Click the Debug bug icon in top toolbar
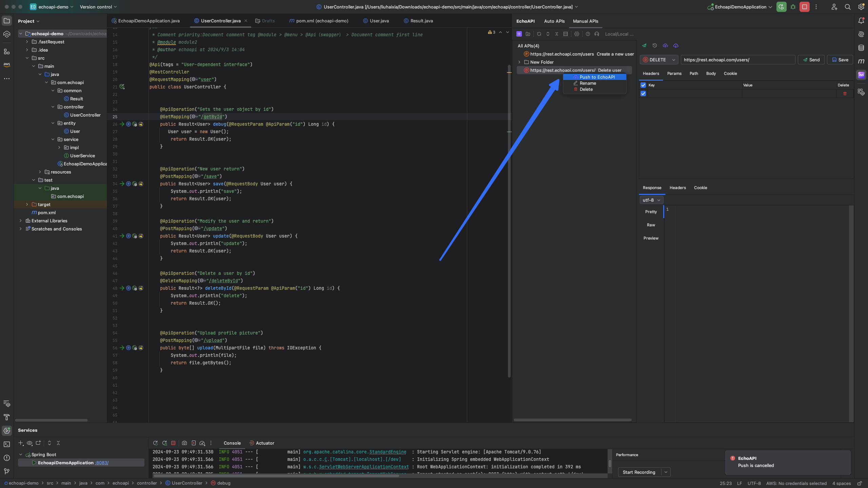Screen dimensions: 868x488 tap(793, 7)
